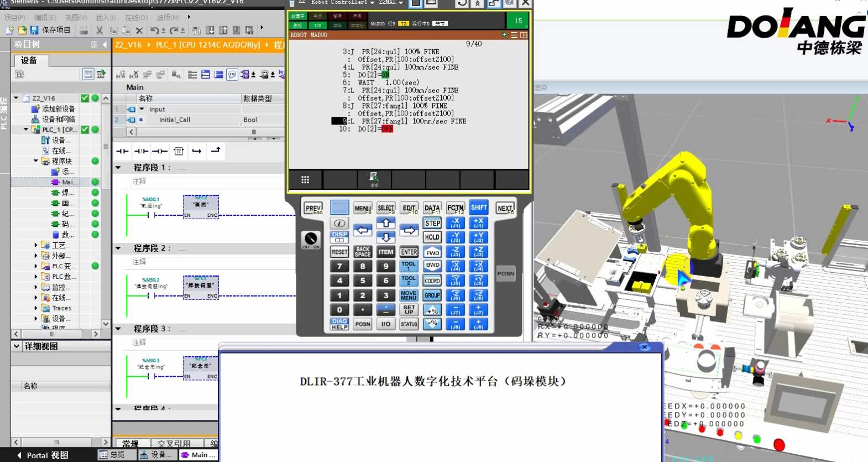This screenshot has width=868, height=462.
Task: Toggle STEP mode on the pendant
Action: [x=432, y=223]
